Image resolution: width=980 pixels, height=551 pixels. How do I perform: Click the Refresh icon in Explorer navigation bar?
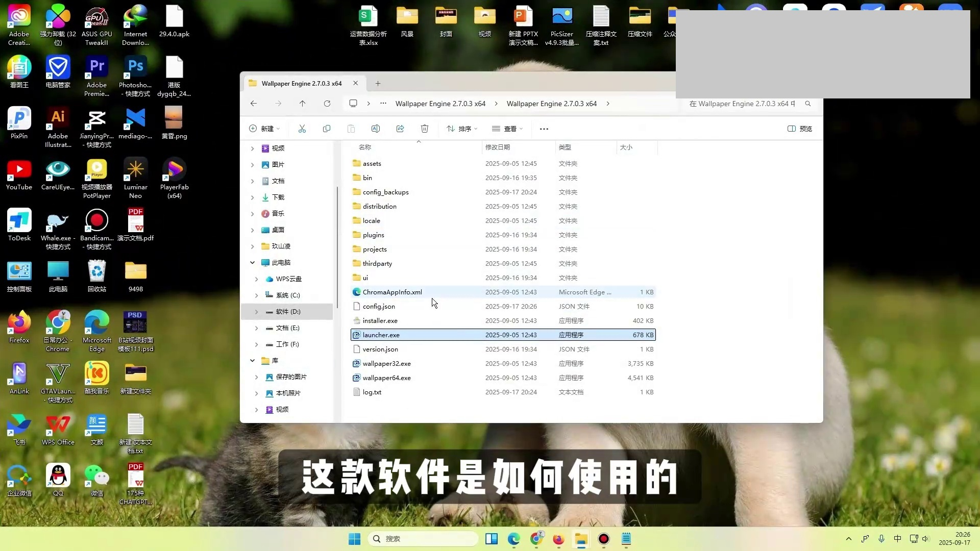[x=327, y=104]
